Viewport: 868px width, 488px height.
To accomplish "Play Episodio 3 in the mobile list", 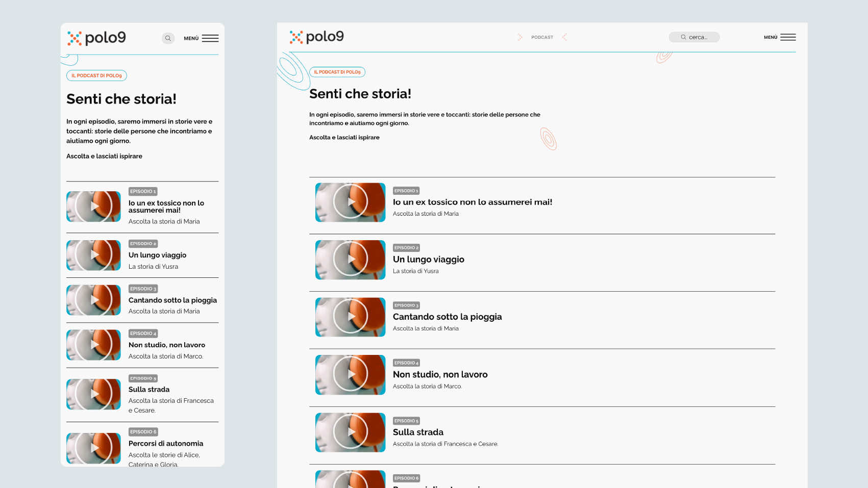I will pos(94,300).
